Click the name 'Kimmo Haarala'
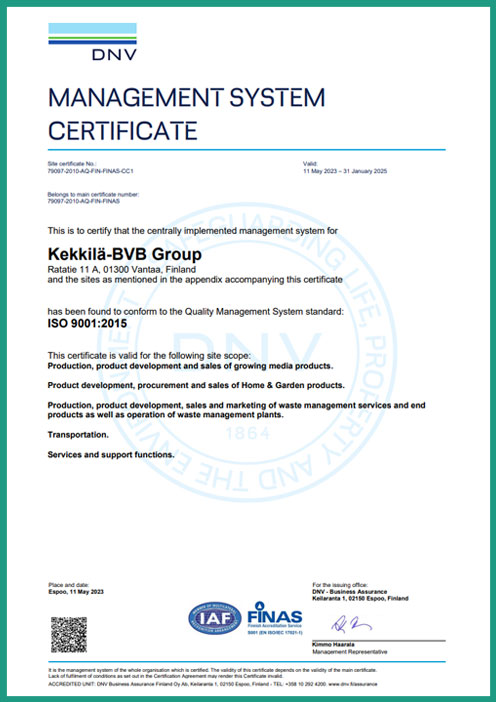Image resolution: width=496 pixels, height=702 pixels. (333, 645)
